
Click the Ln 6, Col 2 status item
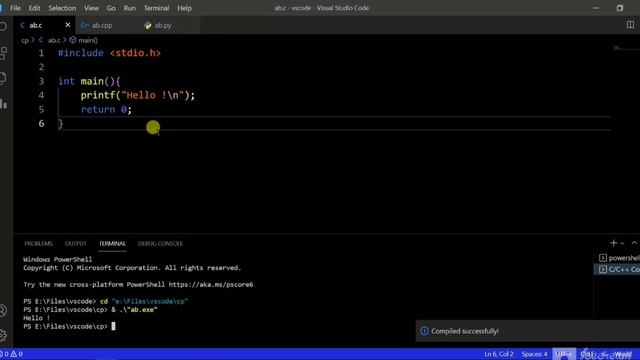pyautogui.click(x=498, y=354)
